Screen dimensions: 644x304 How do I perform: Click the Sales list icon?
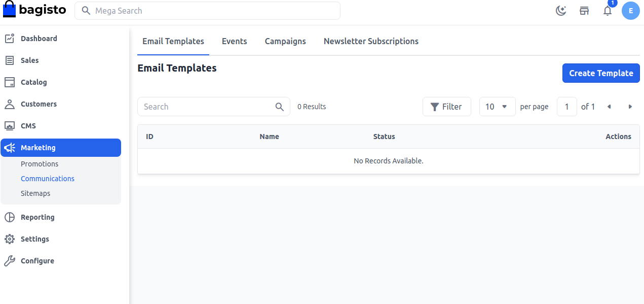pos(10,60)
